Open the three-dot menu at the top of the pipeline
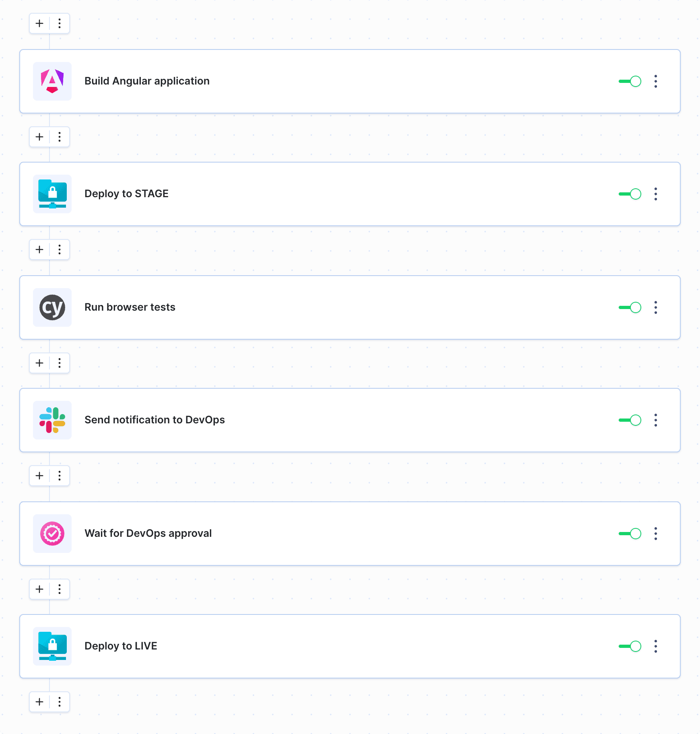This screenshot has width=700, height=734. (x=59, y=23)
